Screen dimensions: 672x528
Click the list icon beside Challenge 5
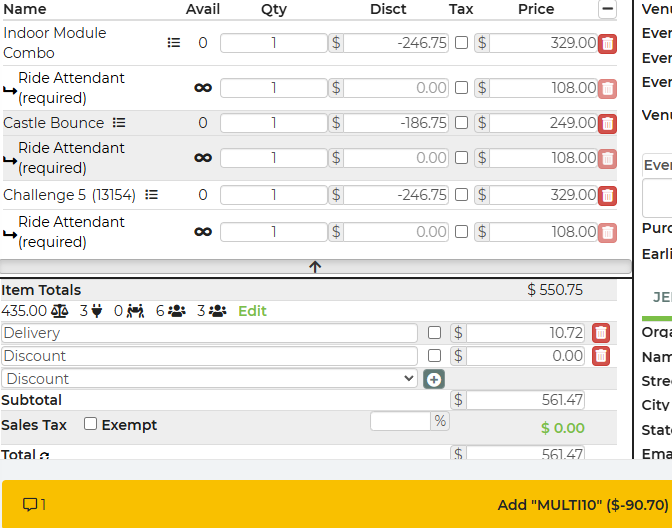tap(152, 195)
